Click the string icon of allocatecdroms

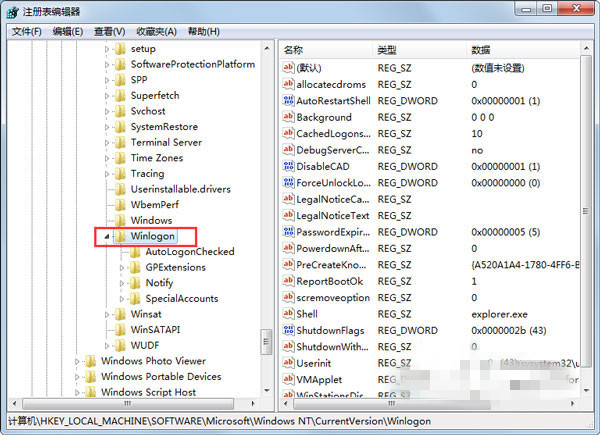[288, 84]
